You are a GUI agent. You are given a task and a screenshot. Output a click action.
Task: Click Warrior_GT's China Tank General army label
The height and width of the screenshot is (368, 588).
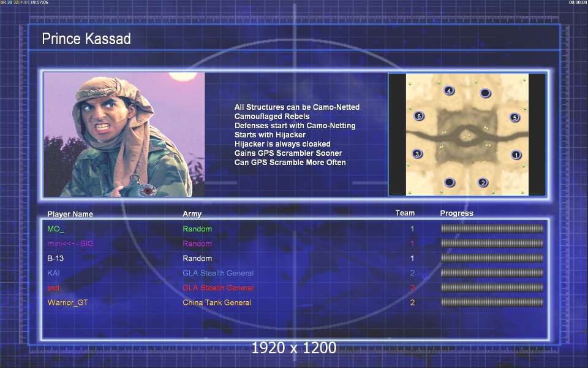click(217, 302)
